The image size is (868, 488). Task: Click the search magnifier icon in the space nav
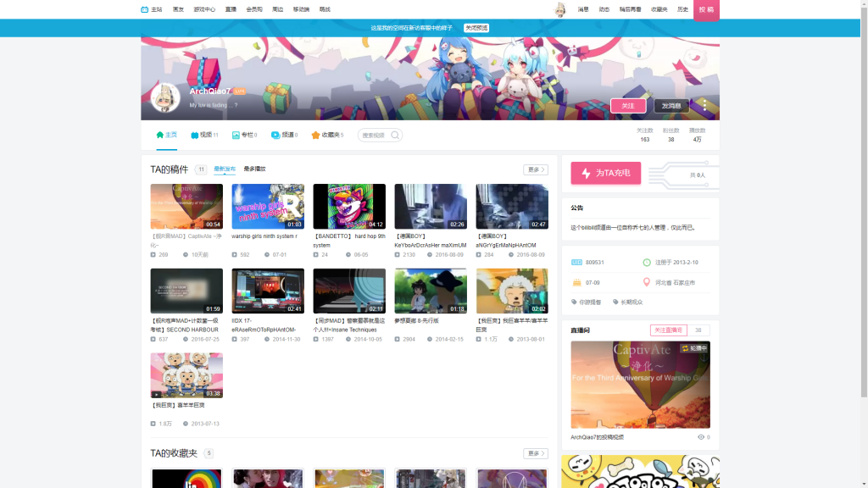coord(395,135)
